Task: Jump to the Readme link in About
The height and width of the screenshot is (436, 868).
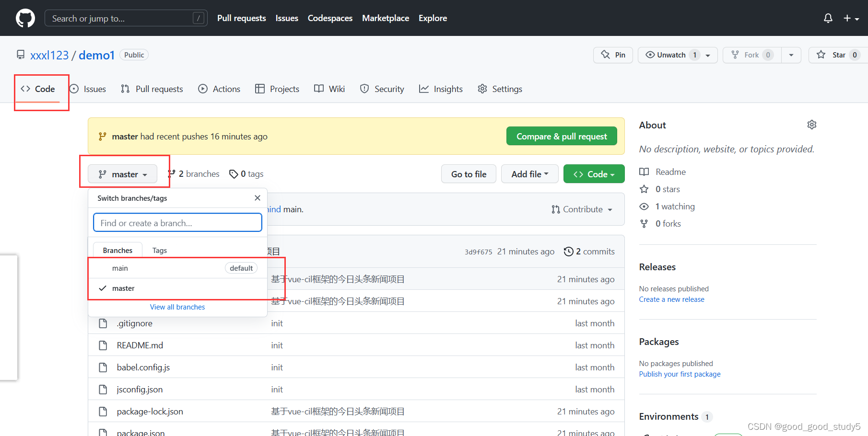Action: (x=663, y=172)
